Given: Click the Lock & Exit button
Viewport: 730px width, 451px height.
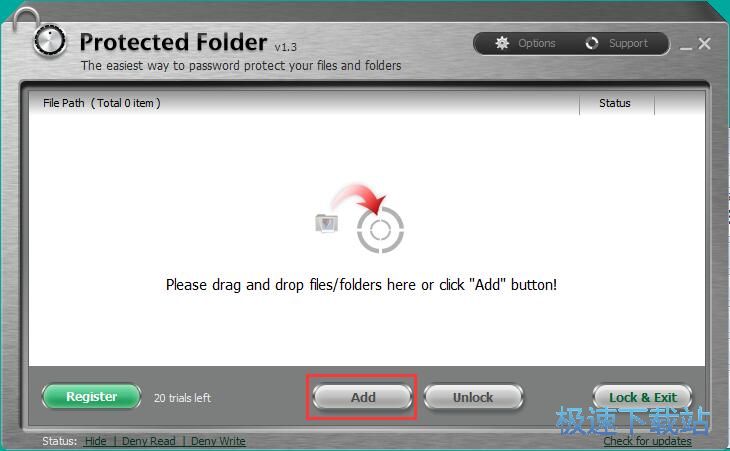Looking at the screenshot, I should point(642,397).
